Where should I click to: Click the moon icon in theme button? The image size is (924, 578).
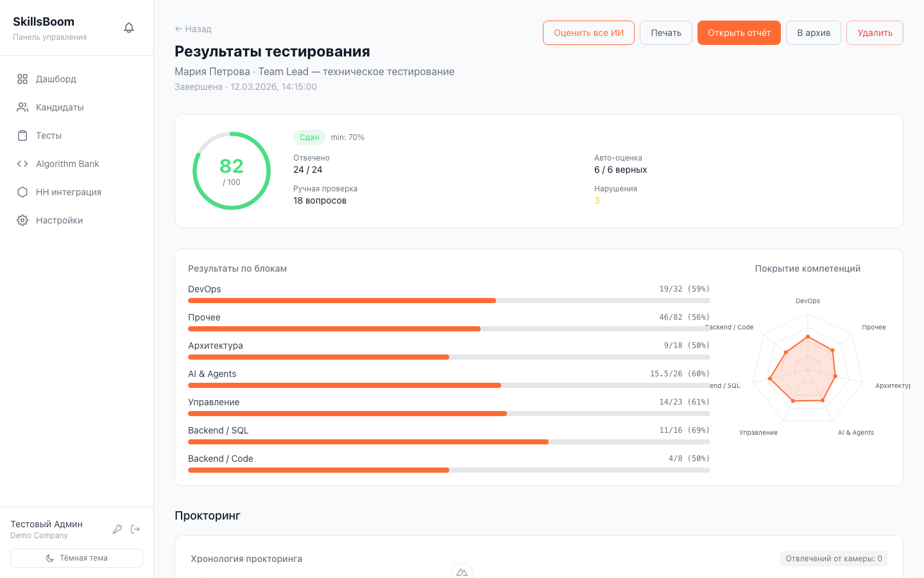coord(50,558)
